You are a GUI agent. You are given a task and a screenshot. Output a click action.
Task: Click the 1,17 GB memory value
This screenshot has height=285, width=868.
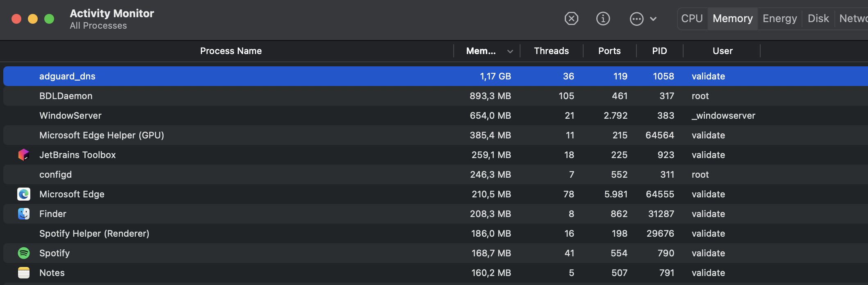click(495, 76)
